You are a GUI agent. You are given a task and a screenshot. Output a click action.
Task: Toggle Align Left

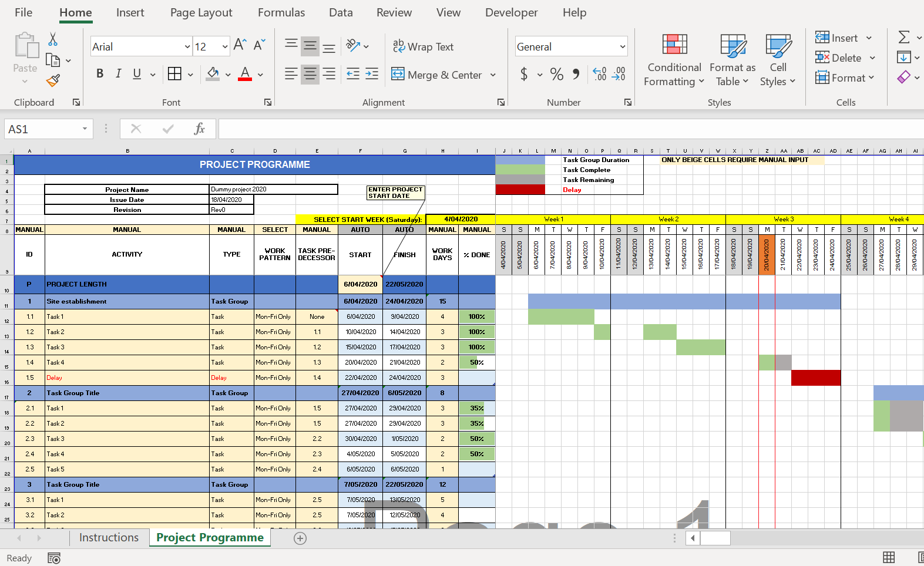(x=291, y=73)
